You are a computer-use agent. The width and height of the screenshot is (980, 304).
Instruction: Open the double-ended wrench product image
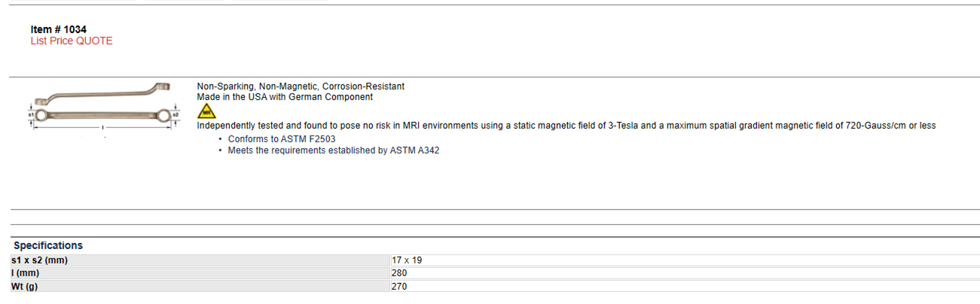[104, 108]
